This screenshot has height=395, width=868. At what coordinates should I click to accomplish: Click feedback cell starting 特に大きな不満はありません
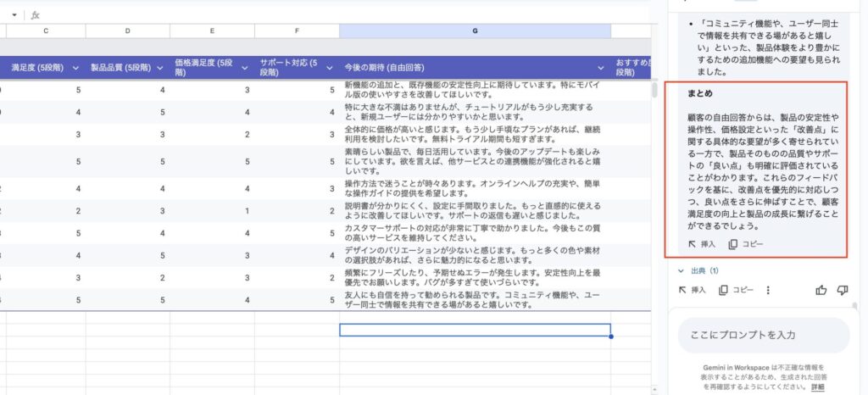coord(475,112)
